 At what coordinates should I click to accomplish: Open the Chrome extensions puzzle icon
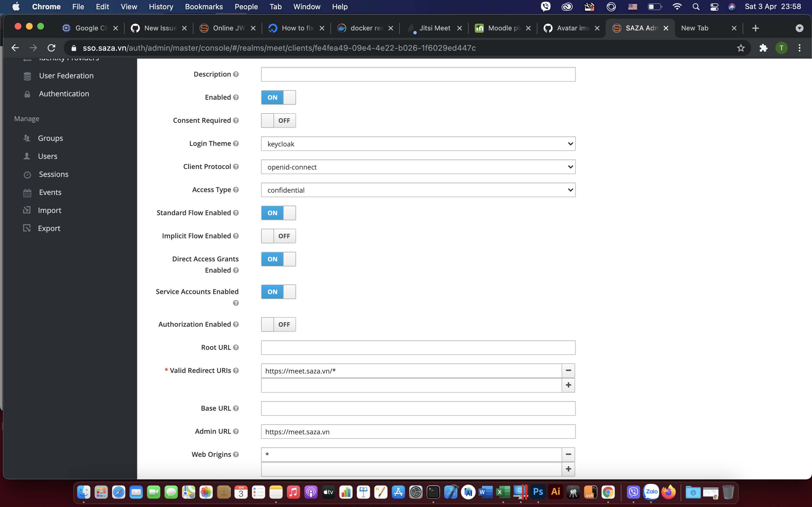[763, 48]
